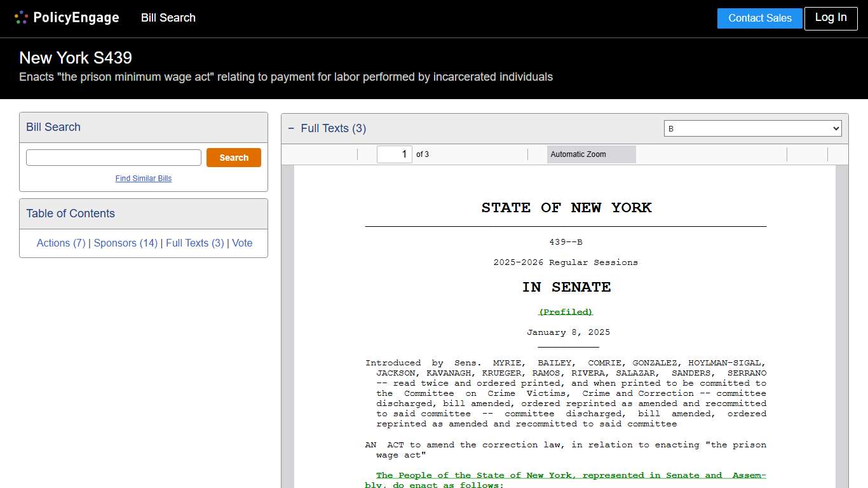868x488 pixels.
Task: Click the PolicyEngage logo icon
Action: point(20,17)
